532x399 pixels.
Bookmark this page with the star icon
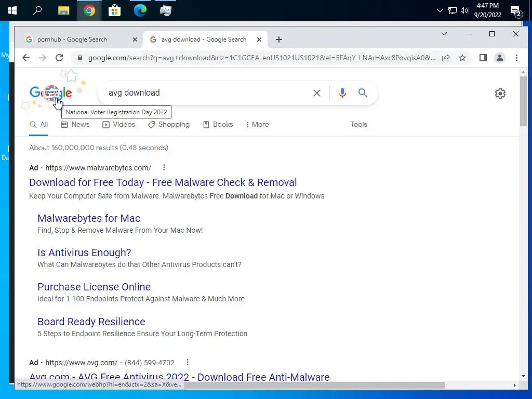[462, 58]
